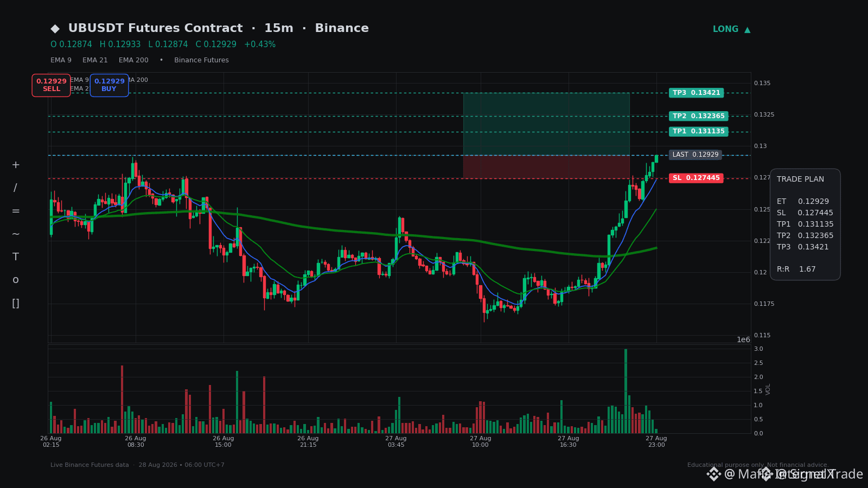Click the rotated 'VOL' axis label
Screen dimensions: 868x488
tap(768, 389)
